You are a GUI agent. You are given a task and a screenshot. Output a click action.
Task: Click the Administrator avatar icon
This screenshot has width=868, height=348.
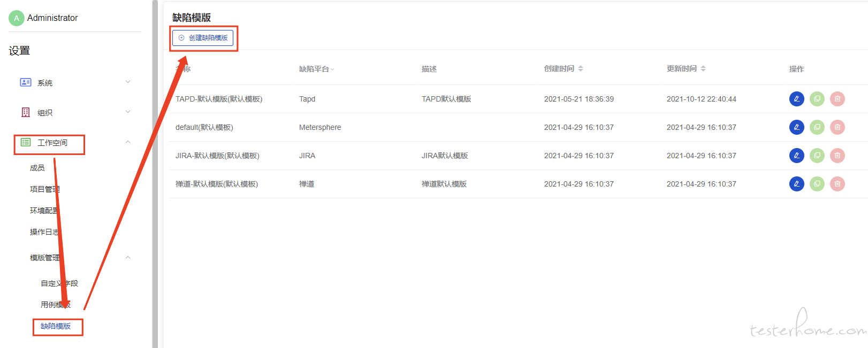coord(17,18)
